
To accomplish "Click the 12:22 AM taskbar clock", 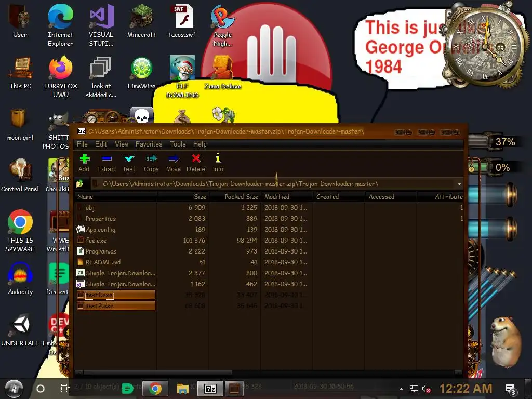I will click(465, 389).
